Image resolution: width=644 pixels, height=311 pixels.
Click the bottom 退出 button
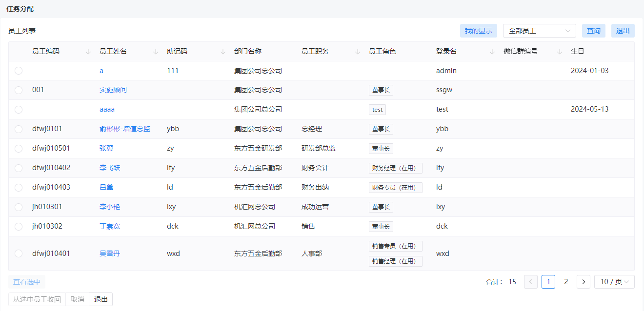(101, 299)
